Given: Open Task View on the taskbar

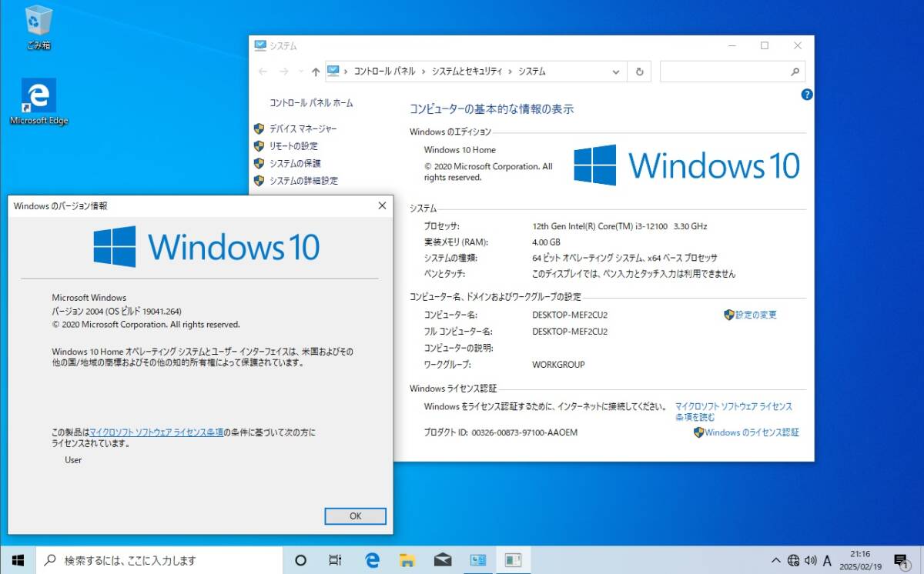Looking at the screenshot, I should pyautogui.click(x=336, y=560).
